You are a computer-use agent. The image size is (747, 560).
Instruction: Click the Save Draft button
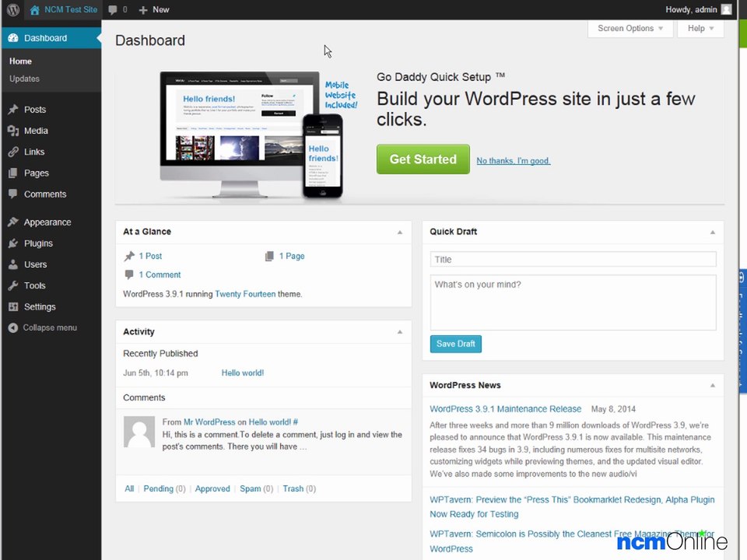coord(455,344)
